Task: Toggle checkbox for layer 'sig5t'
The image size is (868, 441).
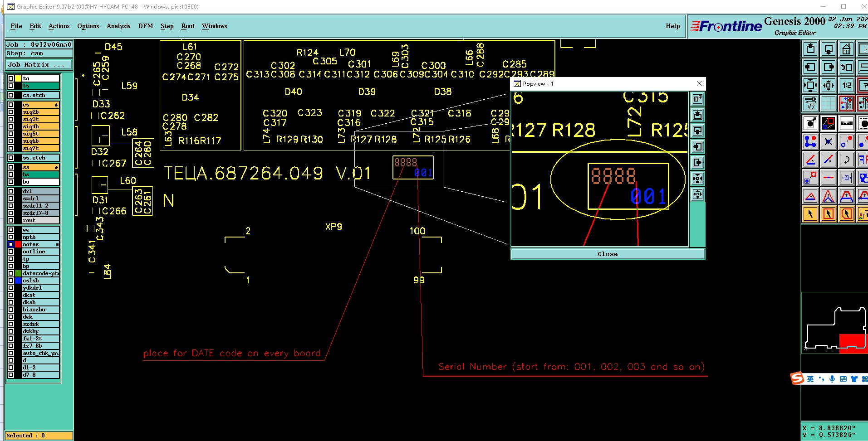Action: tap(11, 134)
